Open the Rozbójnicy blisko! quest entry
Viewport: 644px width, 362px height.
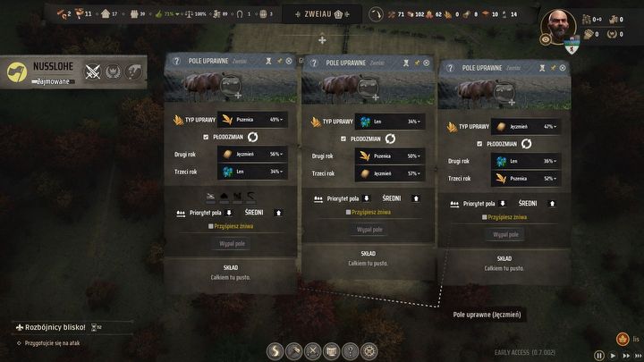[x=55, y=327]
